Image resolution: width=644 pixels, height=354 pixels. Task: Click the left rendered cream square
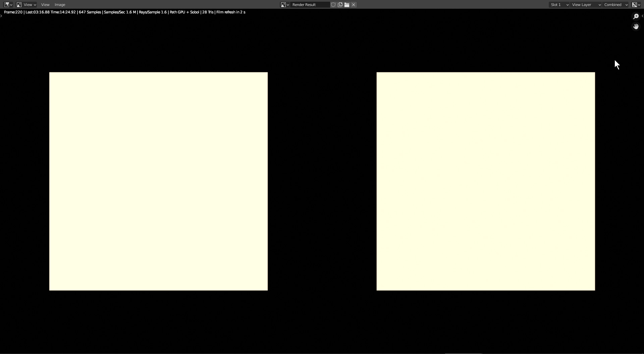click(x=158, y=181)
